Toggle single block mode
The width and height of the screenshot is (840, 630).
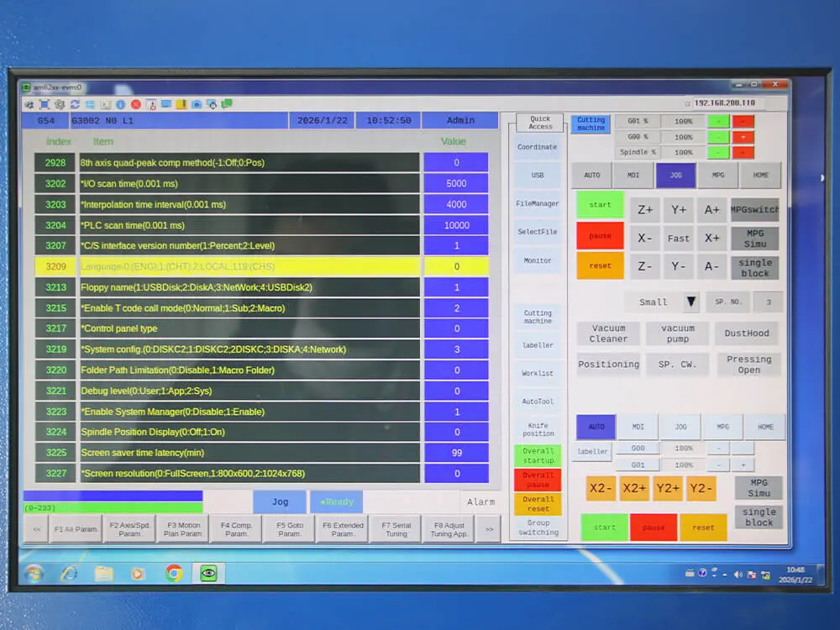point(754,265)
